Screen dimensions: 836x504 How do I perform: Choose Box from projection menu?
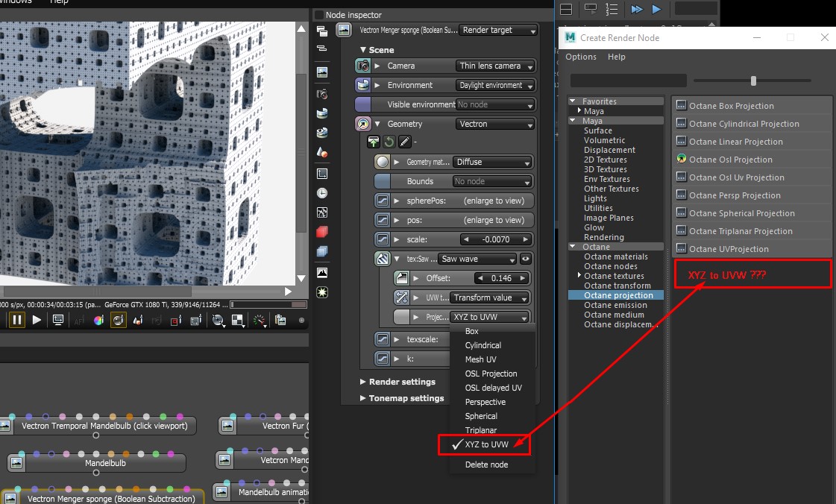click(x=472, y=331)
